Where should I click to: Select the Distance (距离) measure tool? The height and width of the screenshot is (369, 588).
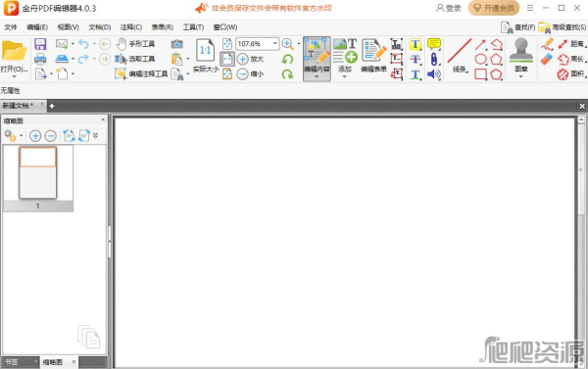pos(571,44)
